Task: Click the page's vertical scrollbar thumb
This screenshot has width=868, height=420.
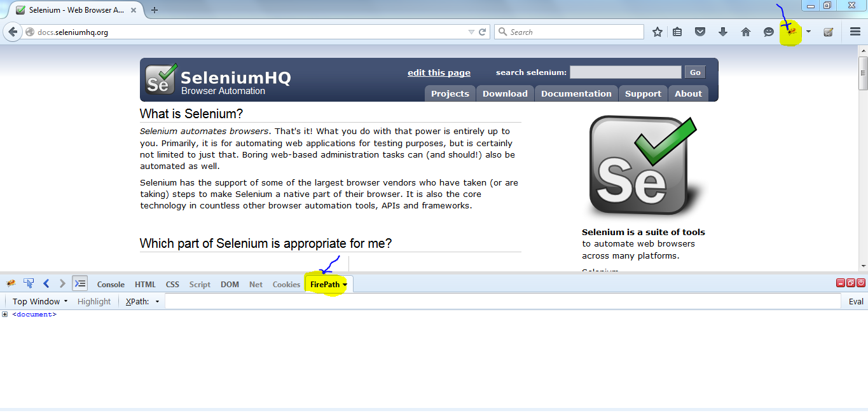Action: (863, 72)
